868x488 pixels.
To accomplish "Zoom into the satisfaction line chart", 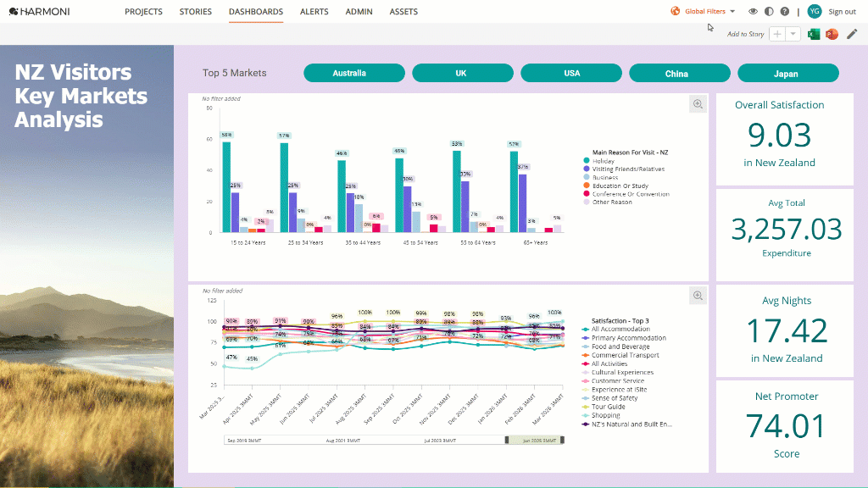I will coord(698,296).
